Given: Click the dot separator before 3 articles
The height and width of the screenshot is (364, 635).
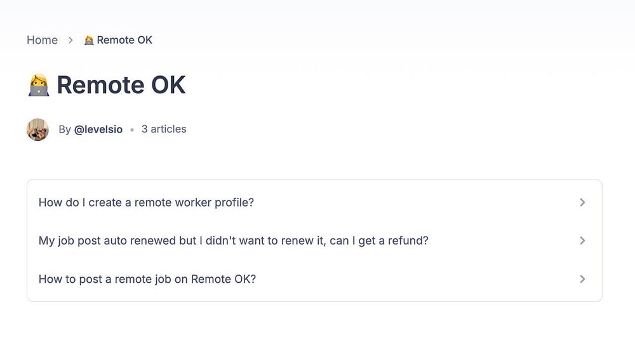Looking at the screenshot, I should (x=132, y=129).
